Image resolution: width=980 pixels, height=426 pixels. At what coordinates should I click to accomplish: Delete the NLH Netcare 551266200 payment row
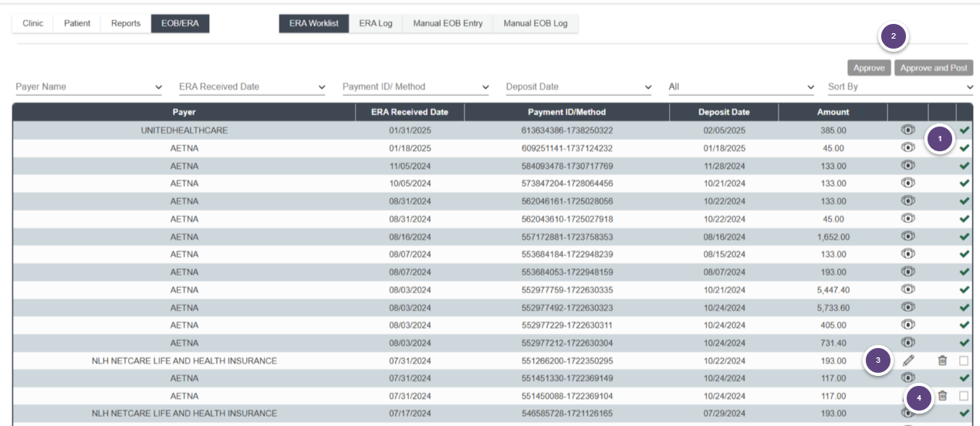pyautogui.click(x=942, y=360)
